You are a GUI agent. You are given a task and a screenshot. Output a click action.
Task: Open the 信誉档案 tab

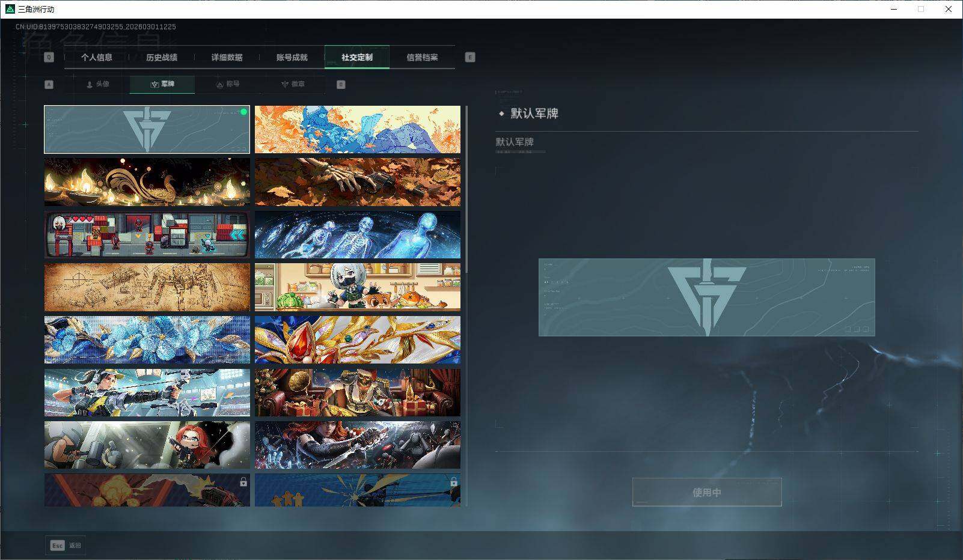point(422,58)
